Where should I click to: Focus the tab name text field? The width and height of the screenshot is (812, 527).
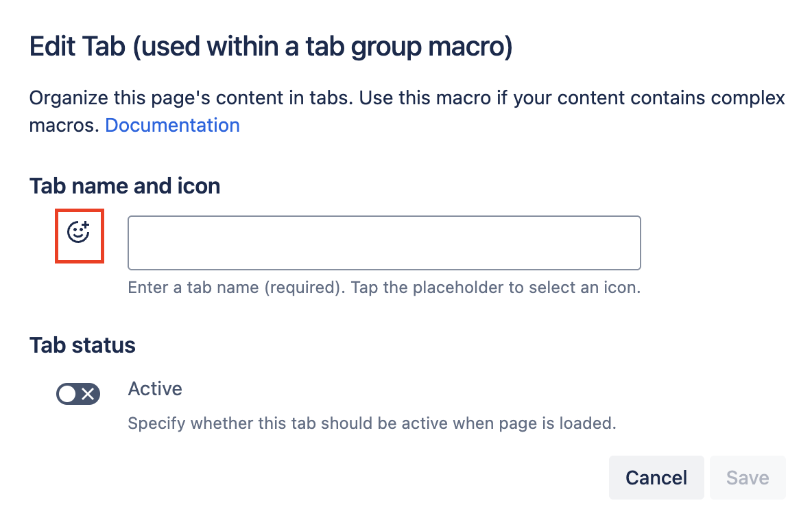(x=384, y=243)
